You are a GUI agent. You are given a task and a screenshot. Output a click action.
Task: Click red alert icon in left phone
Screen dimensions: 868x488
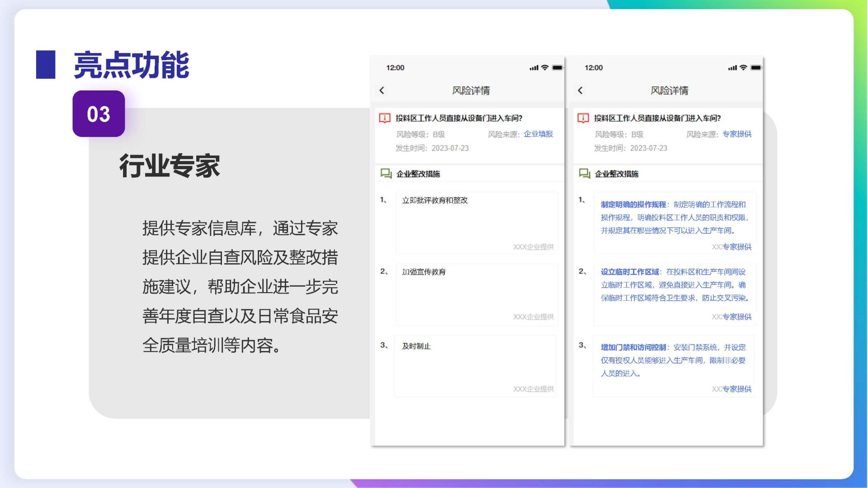pos(385,118)
